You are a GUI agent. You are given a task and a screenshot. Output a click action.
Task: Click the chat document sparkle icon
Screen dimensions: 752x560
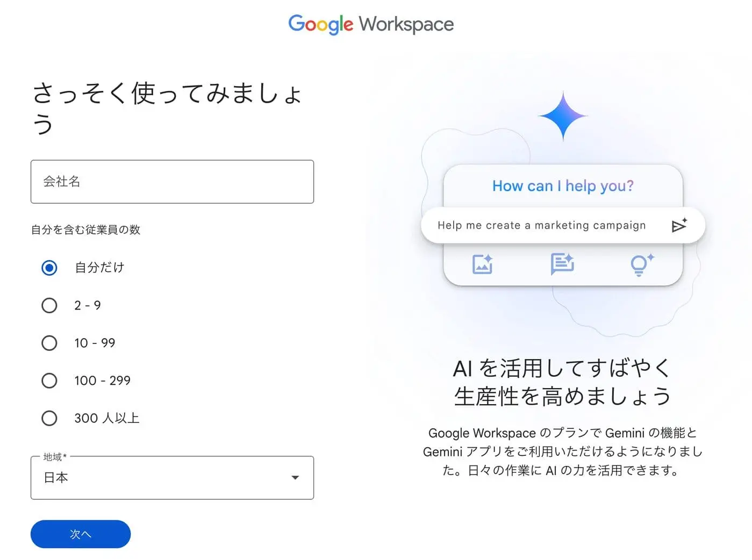[562, 264]
